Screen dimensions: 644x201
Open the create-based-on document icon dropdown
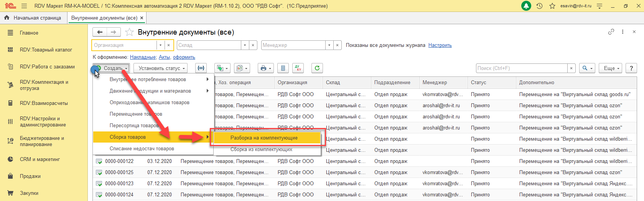(222, 68)
